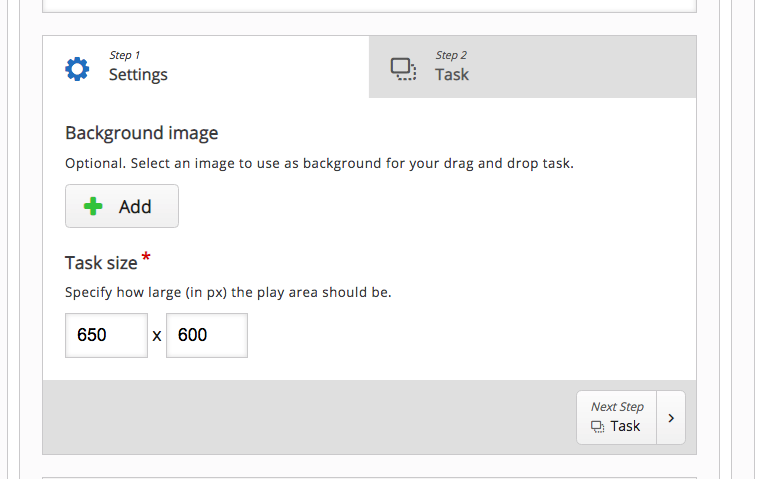This screenshot has height=479, width=760.
Task: Click the Background image heading
Action: pyautogui.click(x=142, y=133)
